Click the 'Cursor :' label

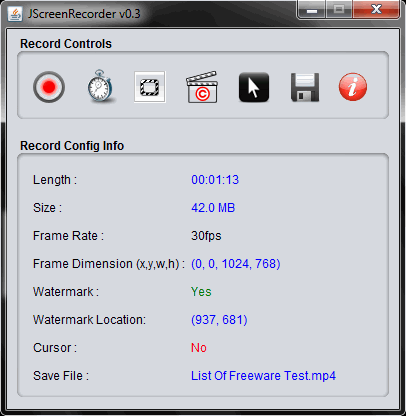coord(55,348)
